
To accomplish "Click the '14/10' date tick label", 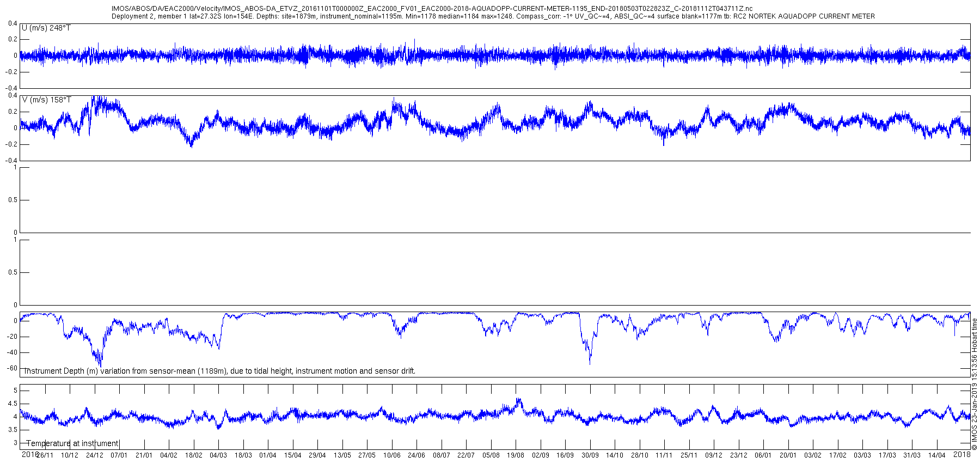I will 615,455.
